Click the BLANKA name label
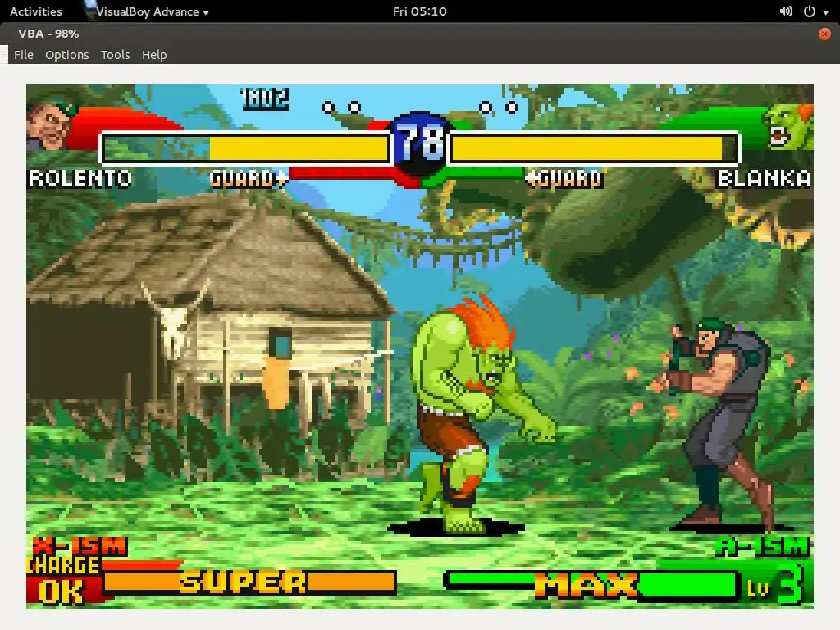 (764, 178)
